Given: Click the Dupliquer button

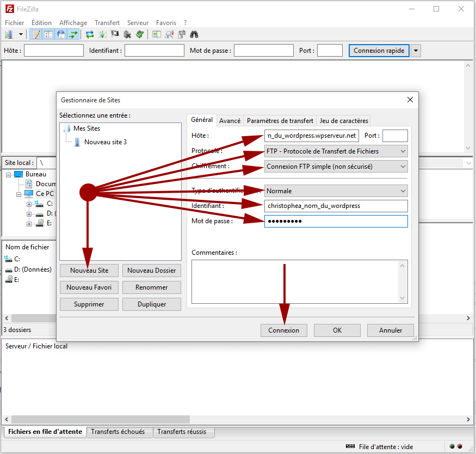Looking at the screenshot, I should tap(151, 304).
